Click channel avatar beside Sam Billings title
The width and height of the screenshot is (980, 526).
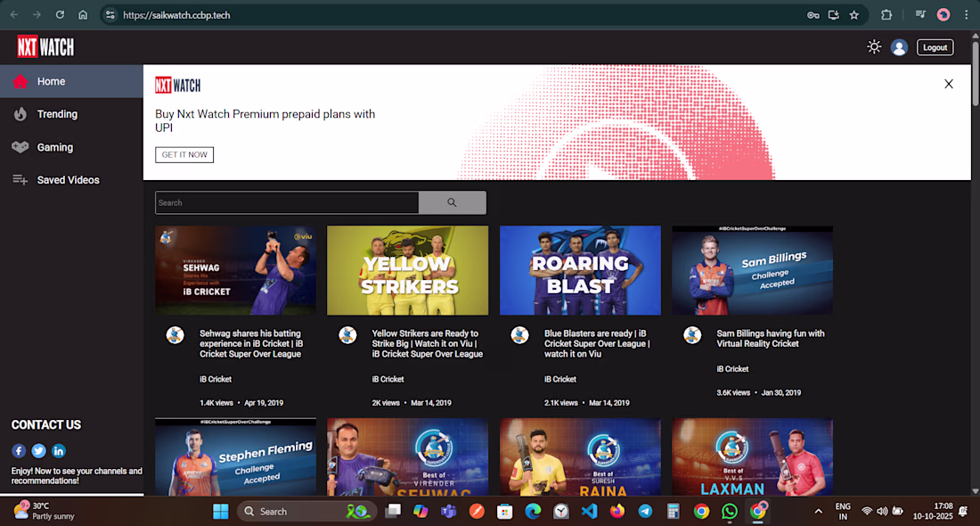coord(692,335)
